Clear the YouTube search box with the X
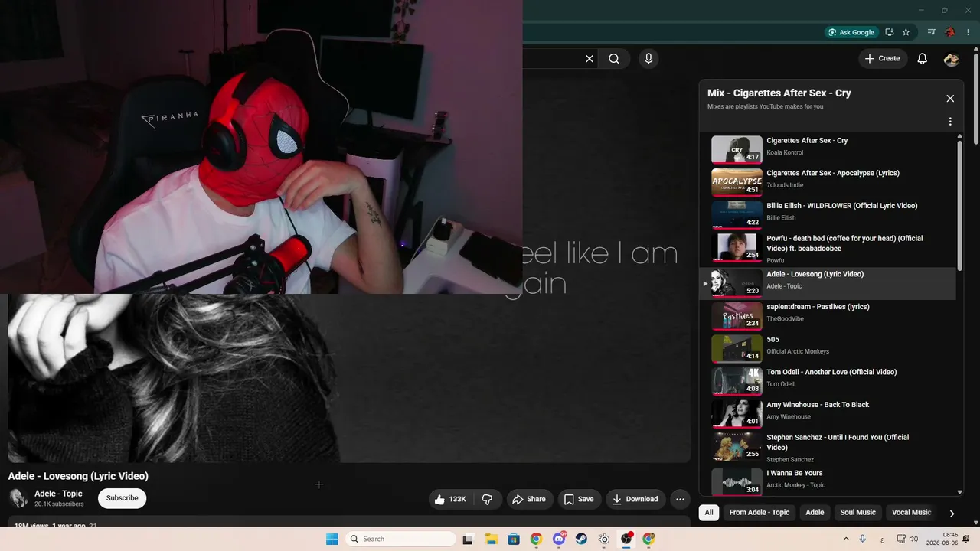The image size is (980, 551). click(590, 58)
